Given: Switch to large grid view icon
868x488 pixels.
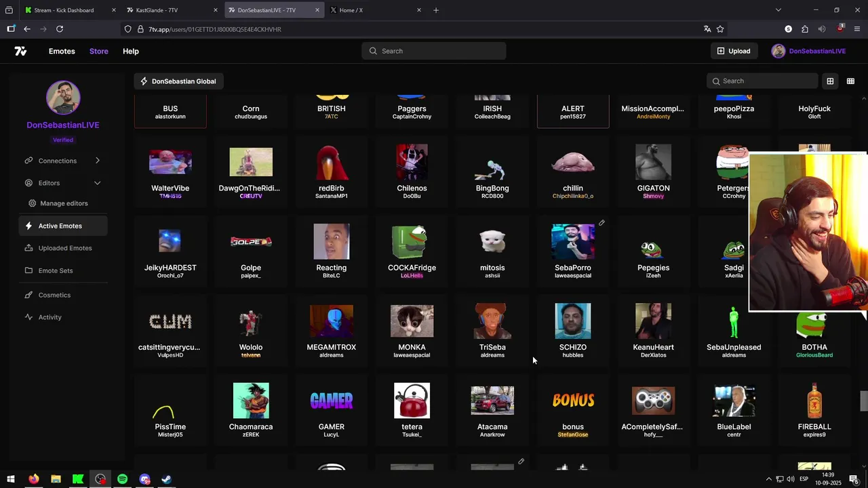Looking at the screenshot, I should 830,81.
